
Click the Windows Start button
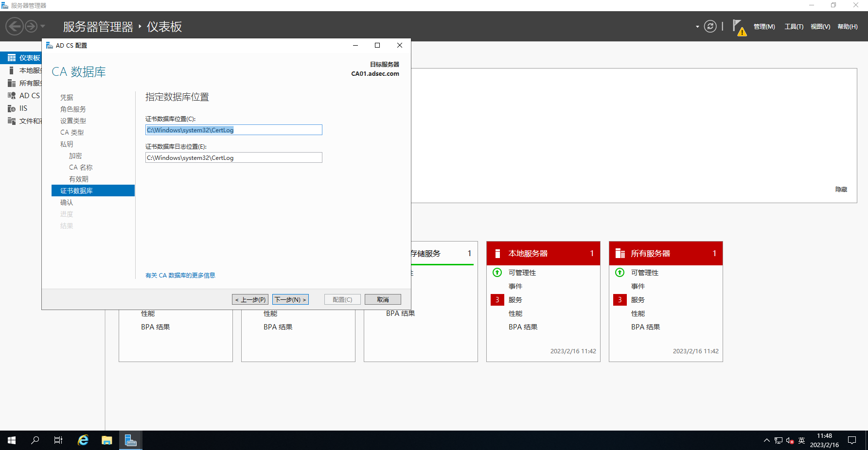[12, 440]
